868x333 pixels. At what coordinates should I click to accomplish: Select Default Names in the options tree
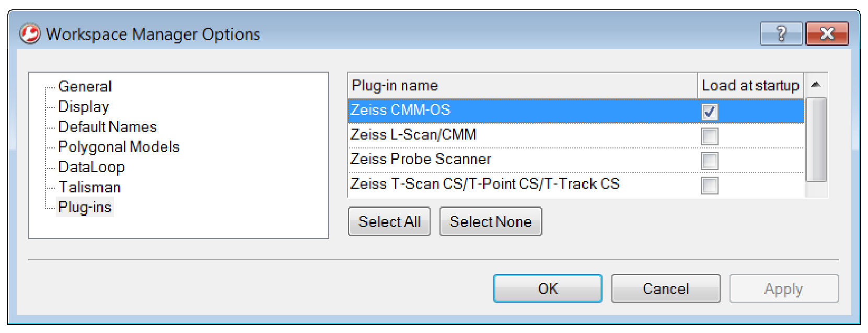tap(107, 127)
